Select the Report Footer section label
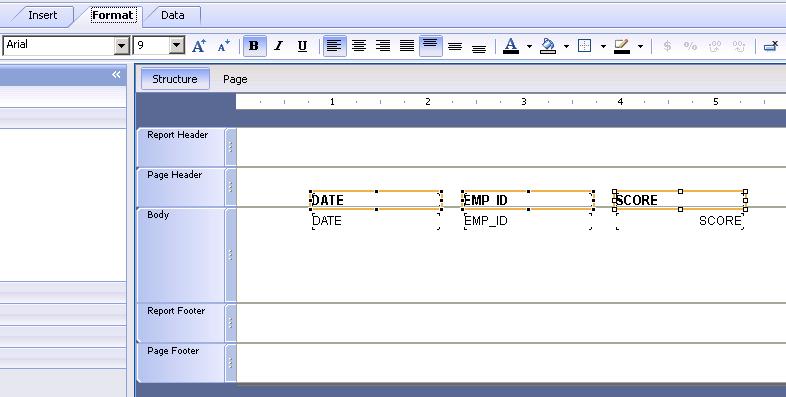786x397 pixels. (176, 311)
